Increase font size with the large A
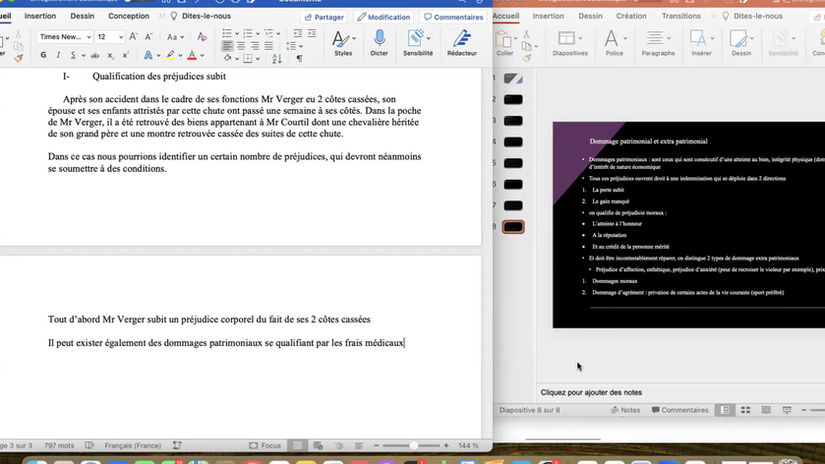 point(133,36)
